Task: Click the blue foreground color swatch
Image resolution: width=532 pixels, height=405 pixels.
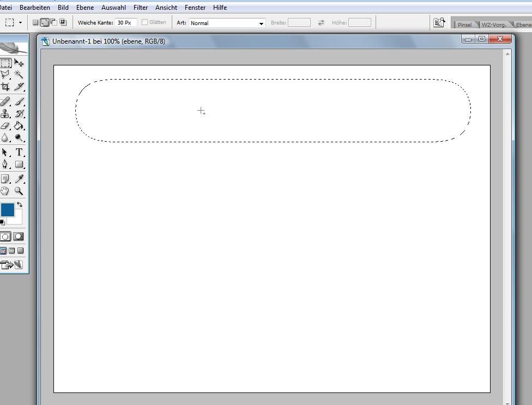Action: click(7, 210)
